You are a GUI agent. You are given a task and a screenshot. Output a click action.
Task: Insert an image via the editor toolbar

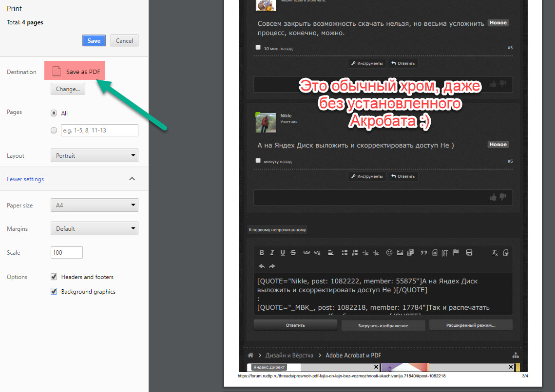[400, 253]
